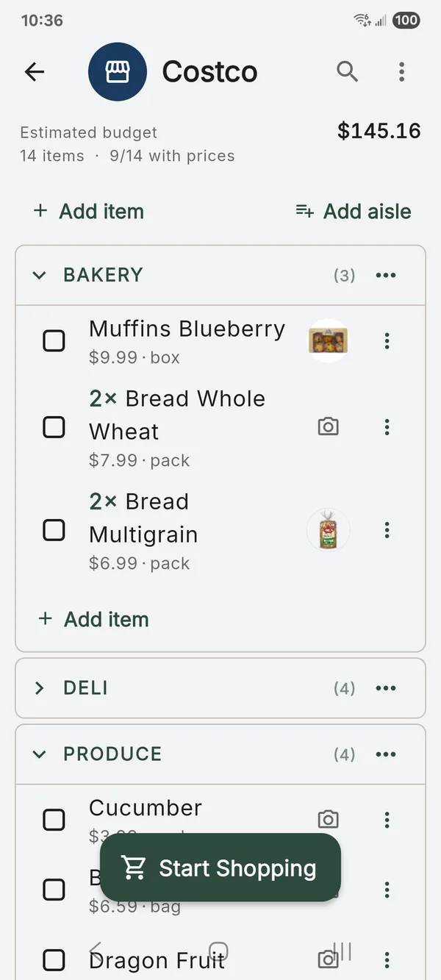
Task: Add photo for Bread Whole Wheat
Action: [328, 426]
